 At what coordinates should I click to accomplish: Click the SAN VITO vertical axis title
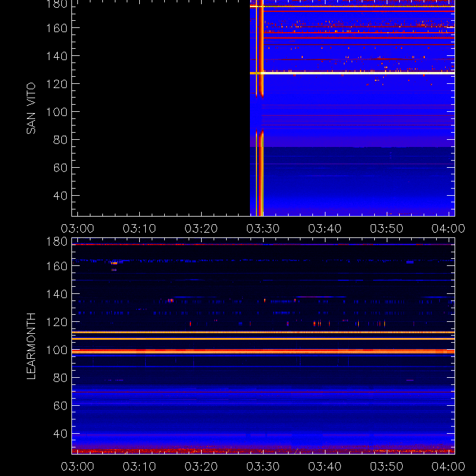31,108
